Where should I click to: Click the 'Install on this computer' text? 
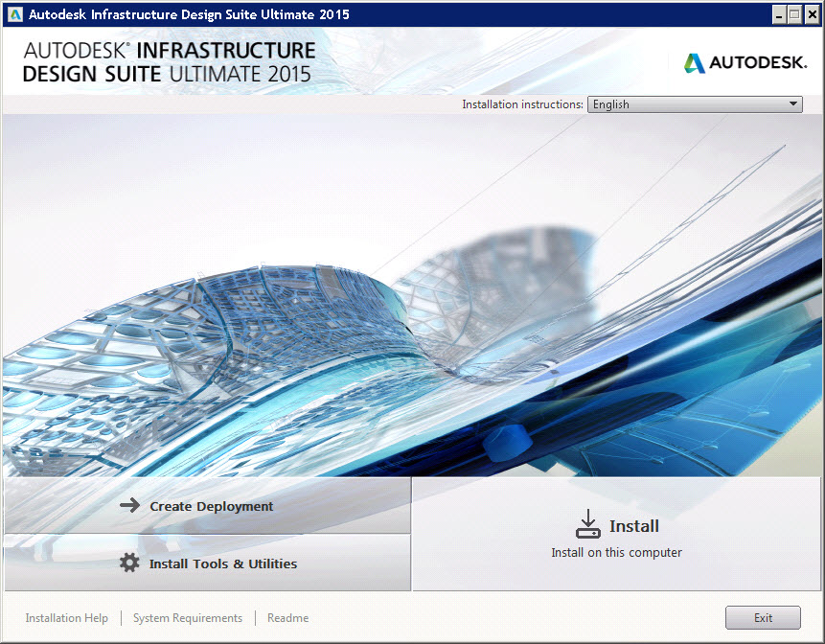tap(617, 552)
